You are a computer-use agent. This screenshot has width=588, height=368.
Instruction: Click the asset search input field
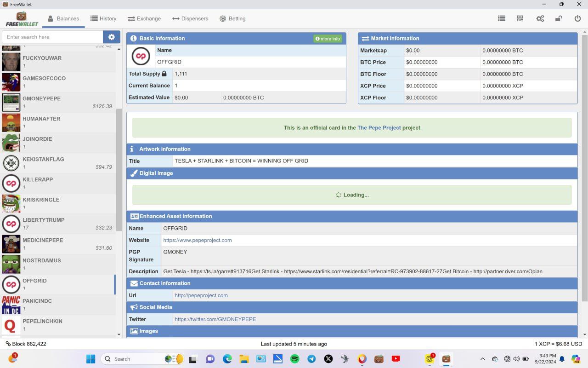click(52, 37)
